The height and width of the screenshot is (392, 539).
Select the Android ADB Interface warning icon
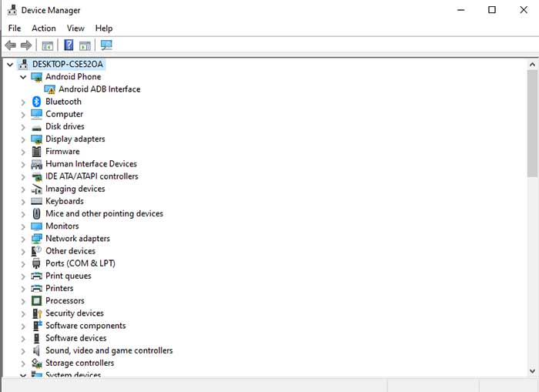point(50,89)
